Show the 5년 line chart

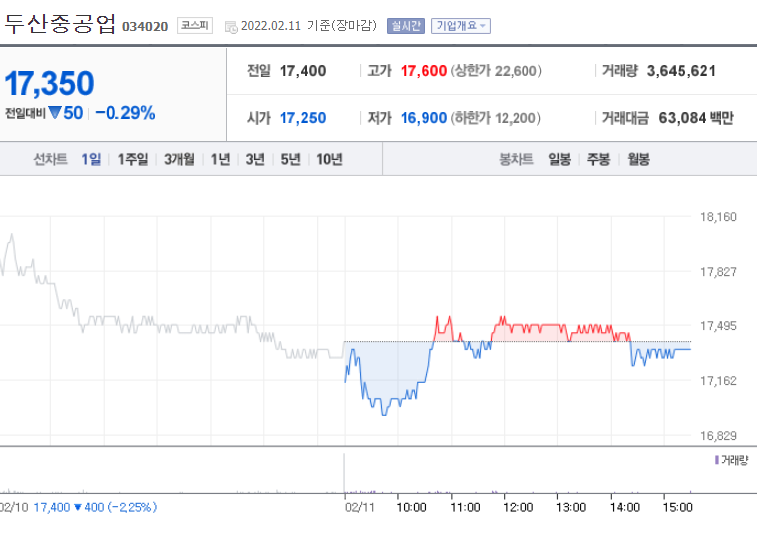coord(290,159)
